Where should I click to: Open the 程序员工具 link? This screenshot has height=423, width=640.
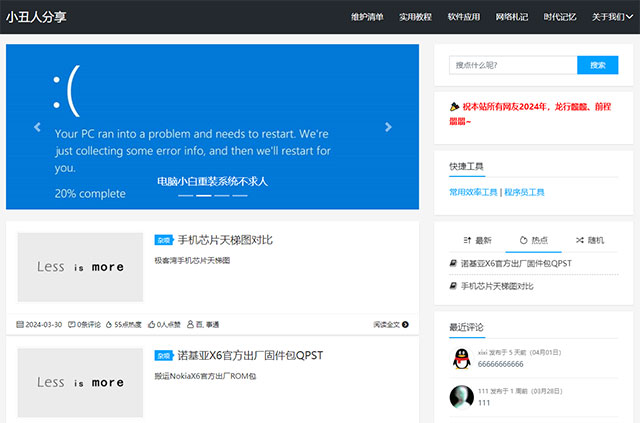524,192
